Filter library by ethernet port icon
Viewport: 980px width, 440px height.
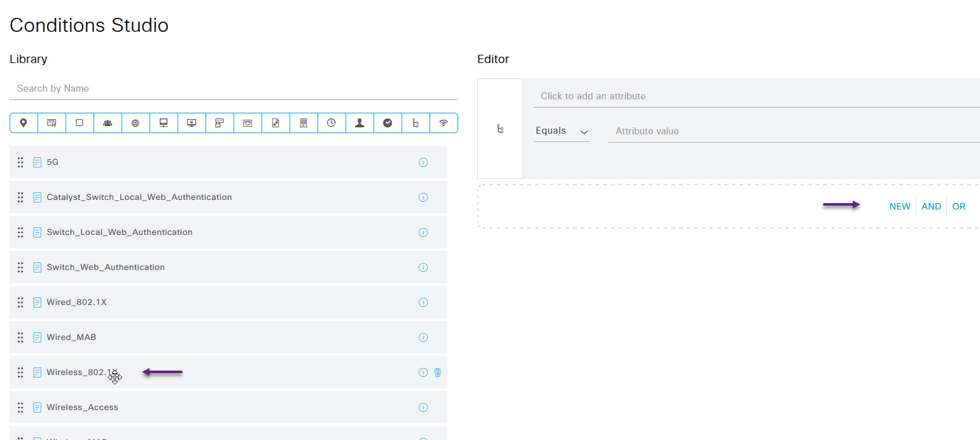click(x=248, y=123)
